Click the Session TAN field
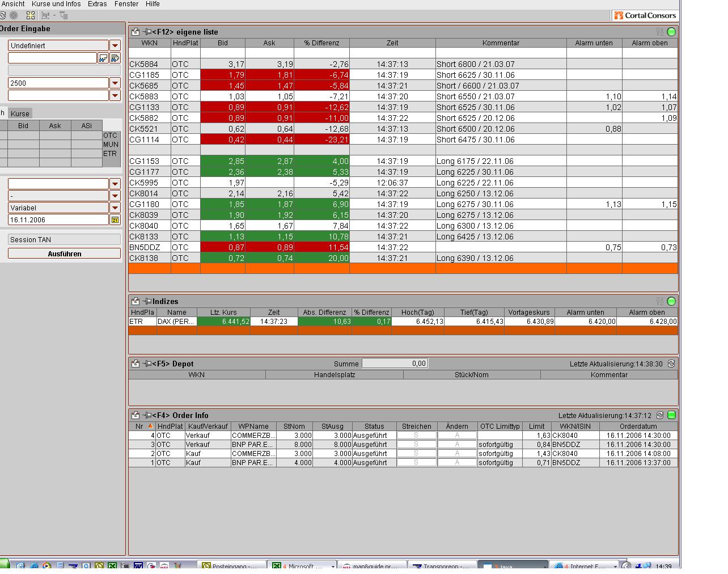The height and width of the screenshot is (574, 728). point(64,239)
